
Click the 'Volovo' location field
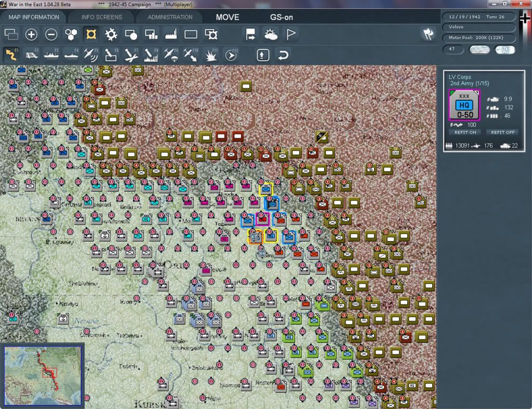[478, 27]
